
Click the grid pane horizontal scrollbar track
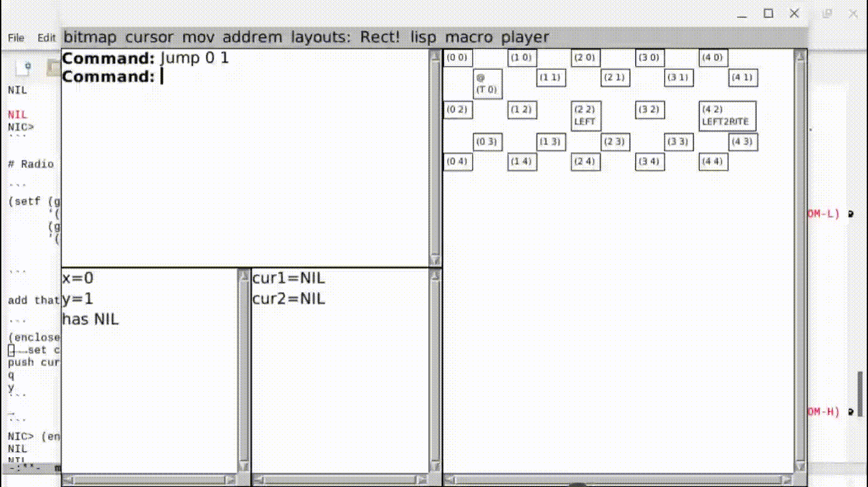tap(619, 480)
